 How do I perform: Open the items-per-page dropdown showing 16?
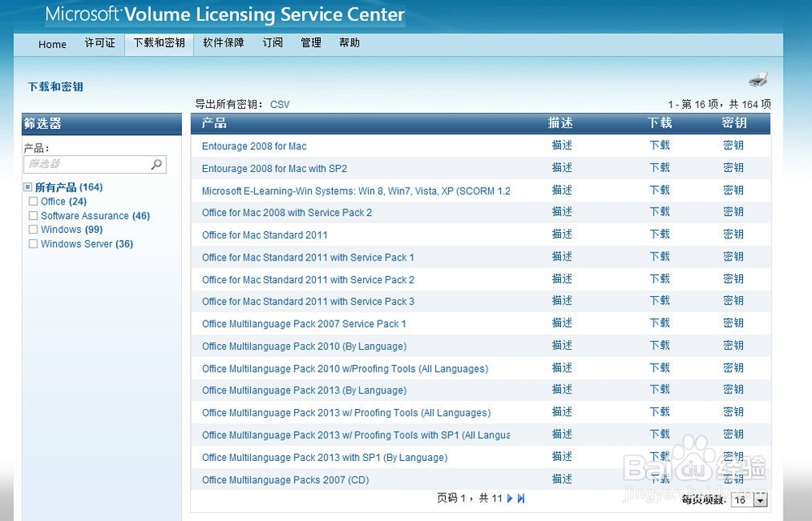(x=749, y=500)
